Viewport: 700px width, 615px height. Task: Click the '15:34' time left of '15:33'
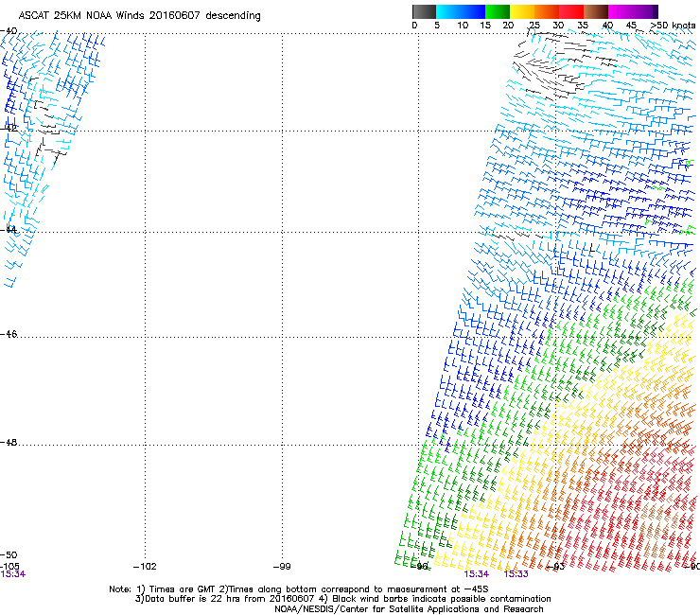[477, 574]
